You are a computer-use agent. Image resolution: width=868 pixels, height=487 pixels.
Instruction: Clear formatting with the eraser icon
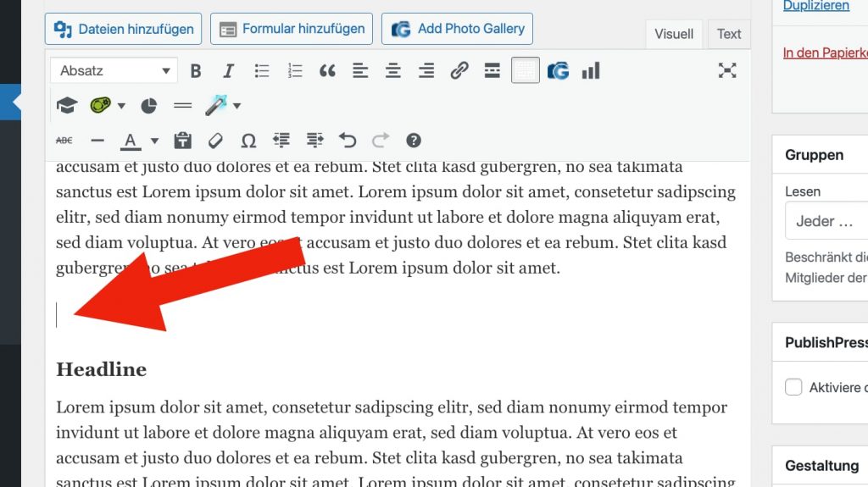coord(215,141)
